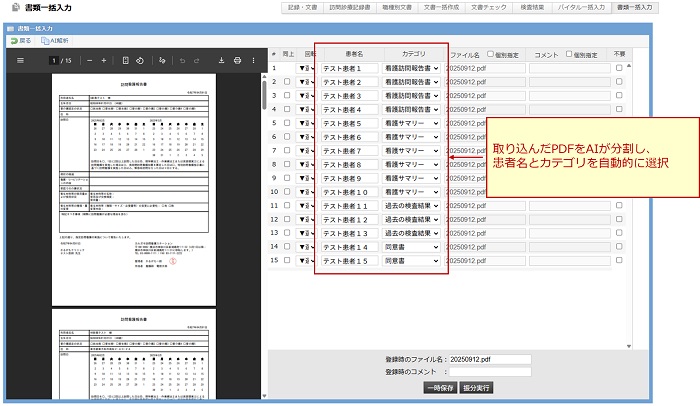
Task: Download the PDF file
Action: [220, 60]
